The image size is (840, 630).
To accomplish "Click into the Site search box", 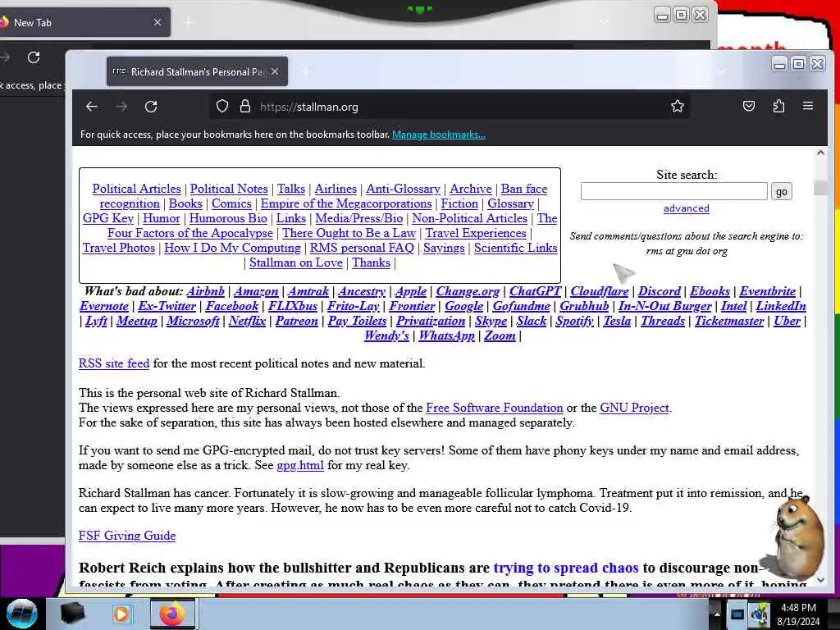I will [x=674, y=191].
